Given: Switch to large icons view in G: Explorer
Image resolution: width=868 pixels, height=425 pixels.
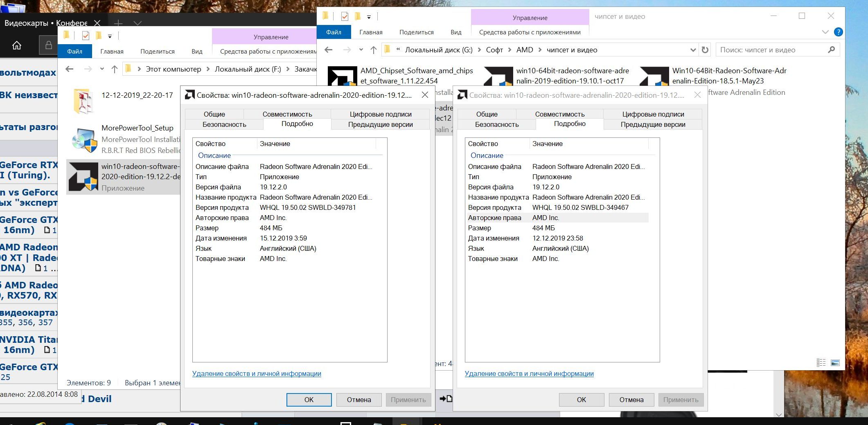Looking at the screenshot, I should (x=835, y=363).
